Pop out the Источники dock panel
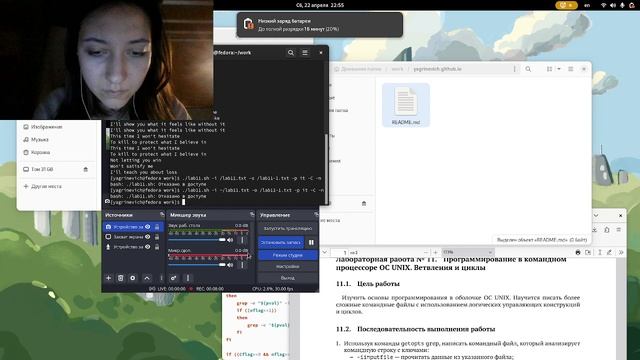640x360 pixels. click(x=162, y=215)
